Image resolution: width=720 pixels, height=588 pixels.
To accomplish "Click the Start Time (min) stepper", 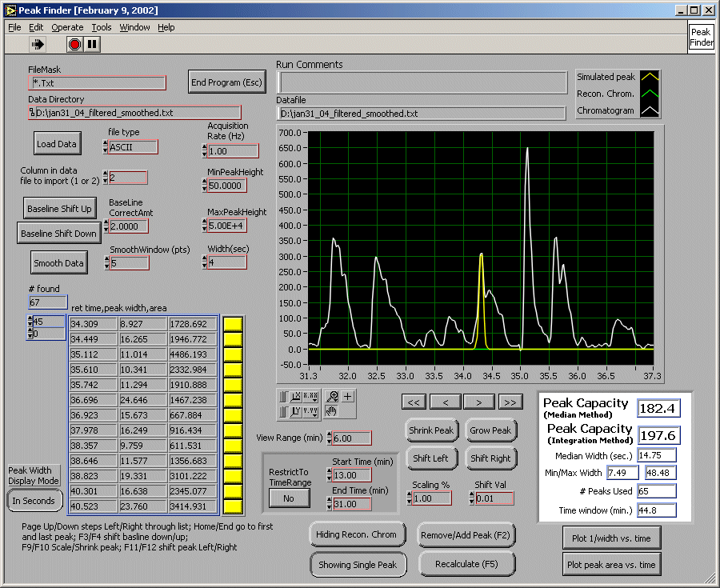I will coord(330,475).
